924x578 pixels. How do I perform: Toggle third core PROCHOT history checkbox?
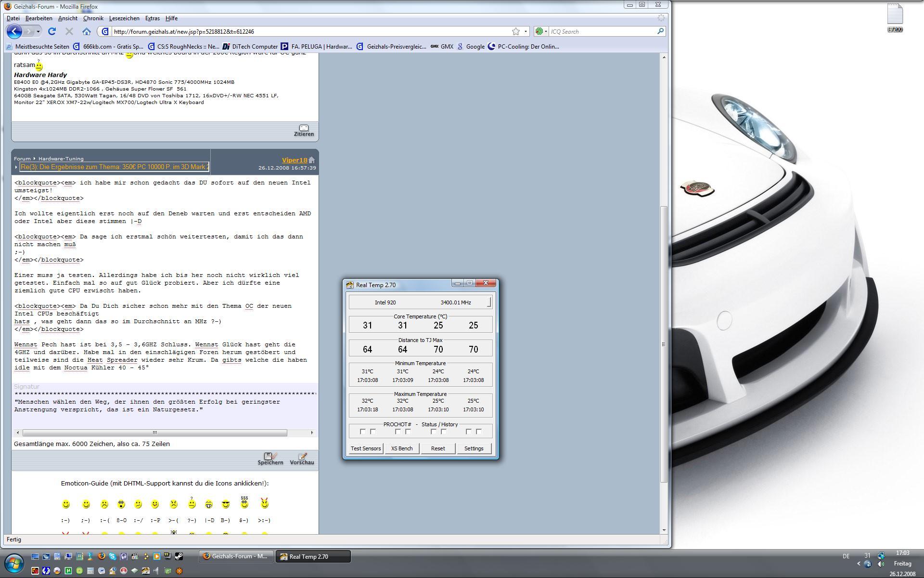(444, 432)
